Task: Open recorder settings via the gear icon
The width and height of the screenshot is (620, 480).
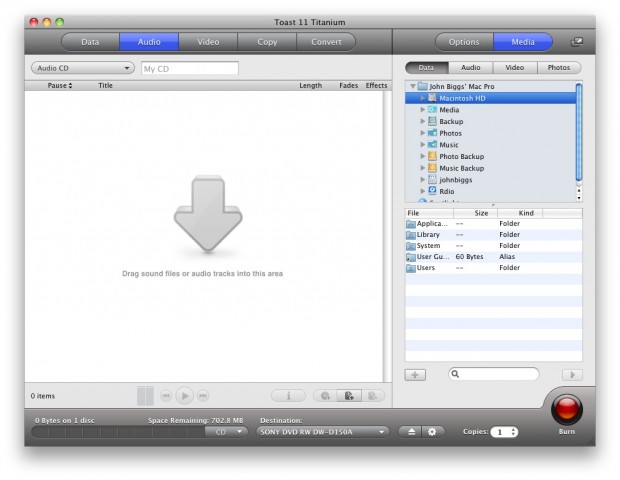Action: click(x=432, y=431)
